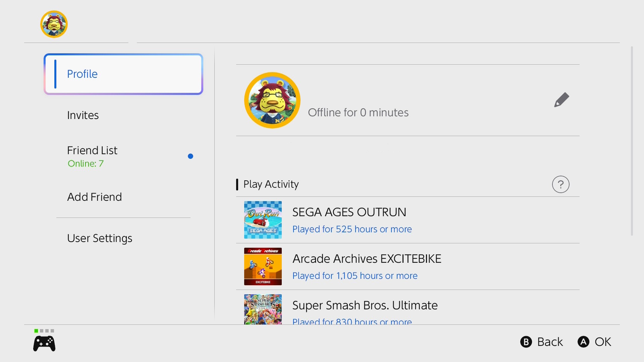The image size is (644, 362).
Task: Click the 'Super Smash Bros. Ultimate' title text
Action: (365, 305)
